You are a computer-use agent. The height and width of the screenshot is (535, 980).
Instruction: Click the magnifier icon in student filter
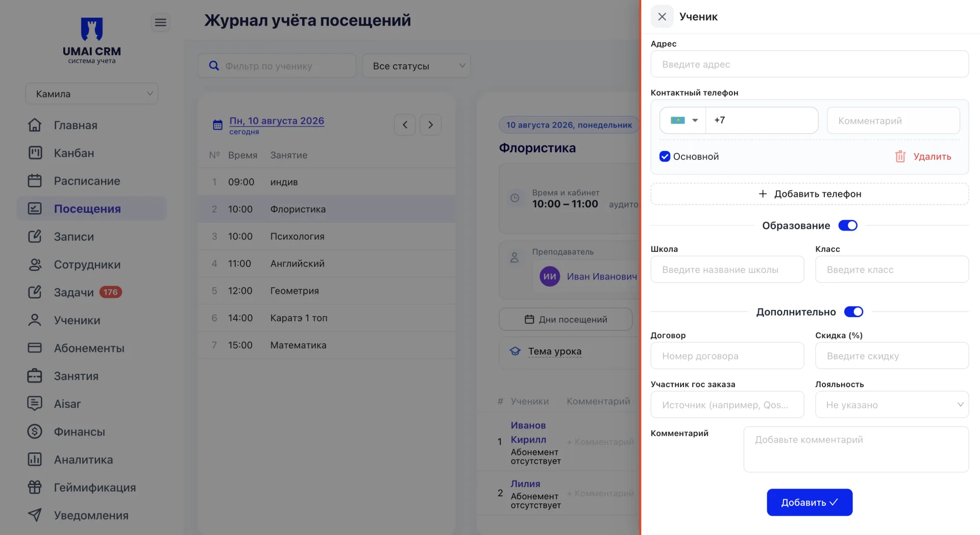[214, 66]
